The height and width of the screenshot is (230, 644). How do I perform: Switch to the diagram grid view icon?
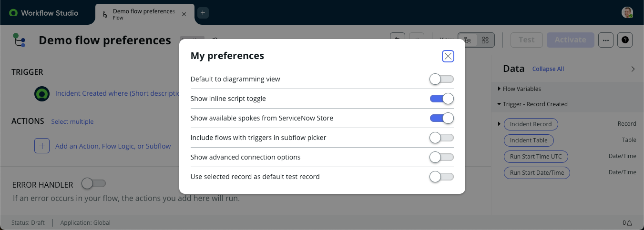(x=485, y=40)
